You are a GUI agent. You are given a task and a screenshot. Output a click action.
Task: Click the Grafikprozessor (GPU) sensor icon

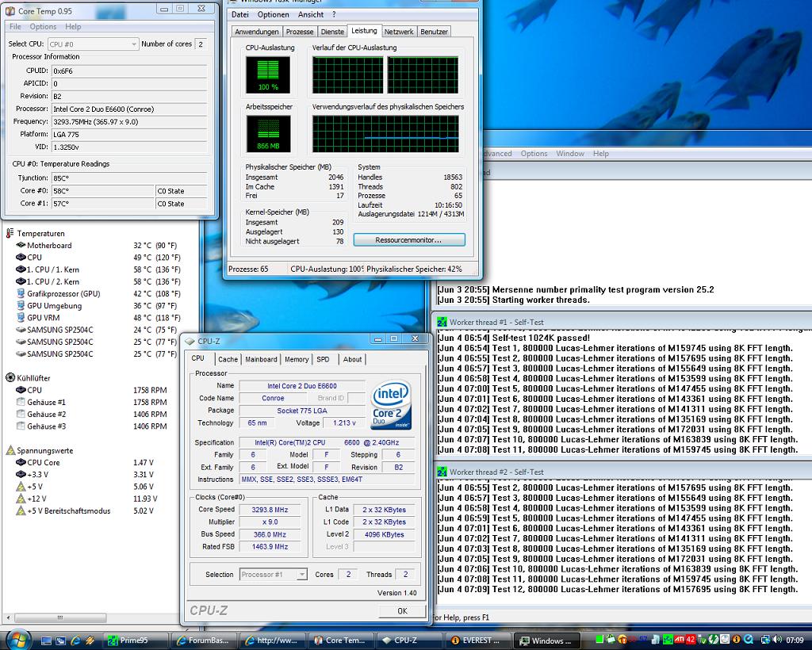(x=21, y=293)
